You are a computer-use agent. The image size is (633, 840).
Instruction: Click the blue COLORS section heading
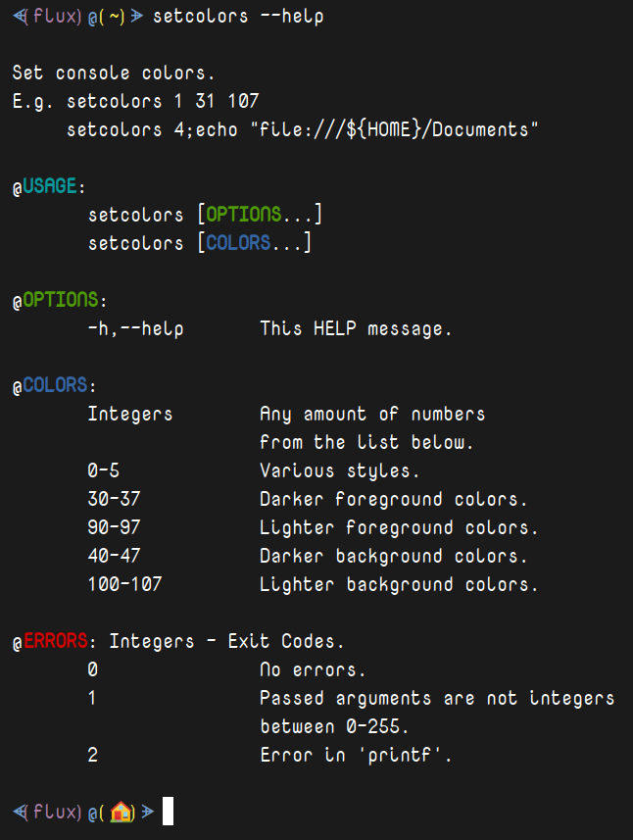coord(55,384)
